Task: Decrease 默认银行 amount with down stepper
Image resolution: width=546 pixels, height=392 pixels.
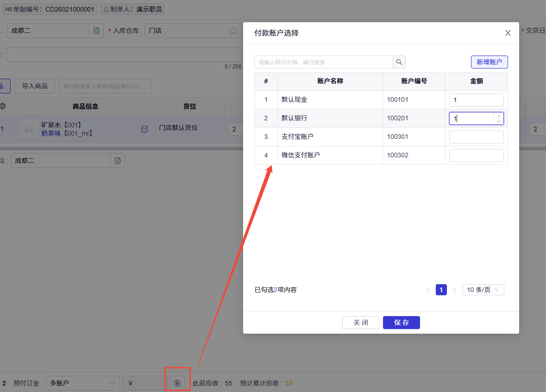Action: 499,121
